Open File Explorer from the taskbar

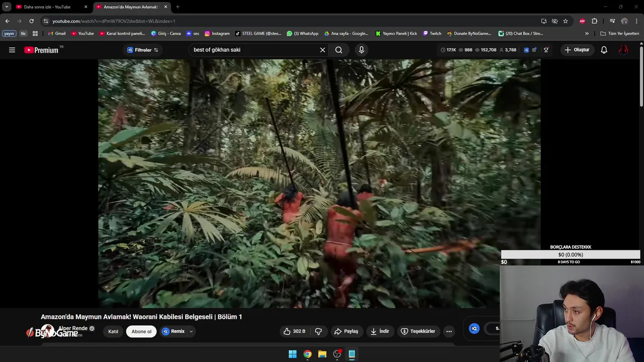322,354
